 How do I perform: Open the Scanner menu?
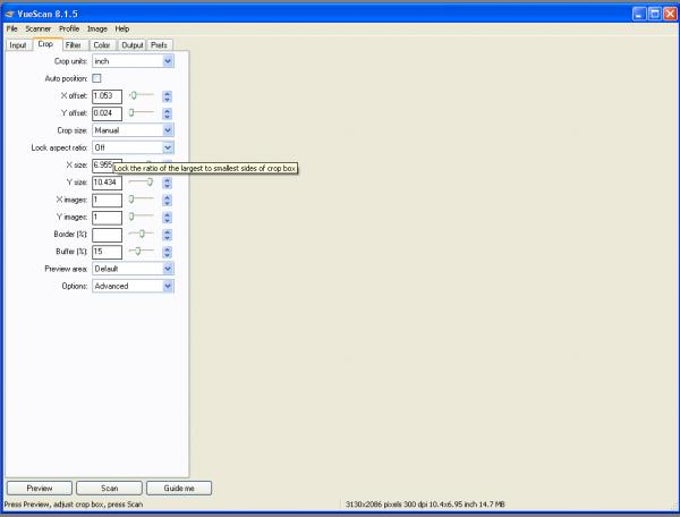[38, 29]
